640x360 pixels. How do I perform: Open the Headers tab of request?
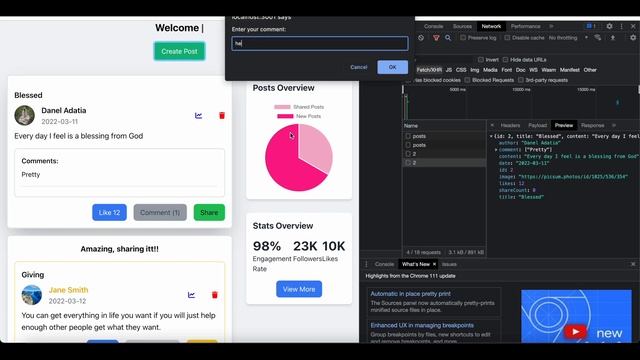pyautogui.click(x=510, y=125)
